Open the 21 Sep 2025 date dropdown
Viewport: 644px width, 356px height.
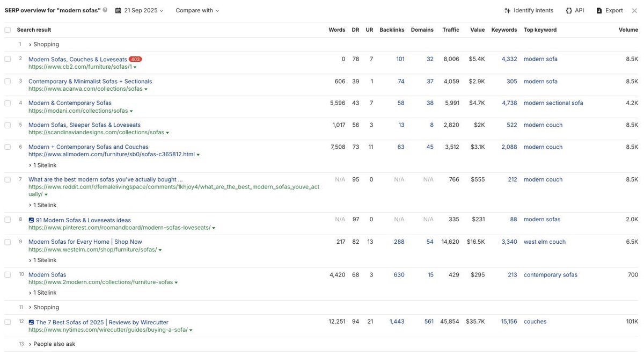(x=139, y=10)
